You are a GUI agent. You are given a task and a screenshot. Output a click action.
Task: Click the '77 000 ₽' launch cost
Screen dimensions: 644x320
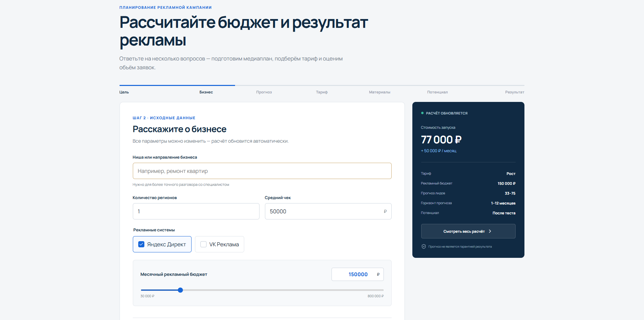pyautogui.click(x=441, y=140)
